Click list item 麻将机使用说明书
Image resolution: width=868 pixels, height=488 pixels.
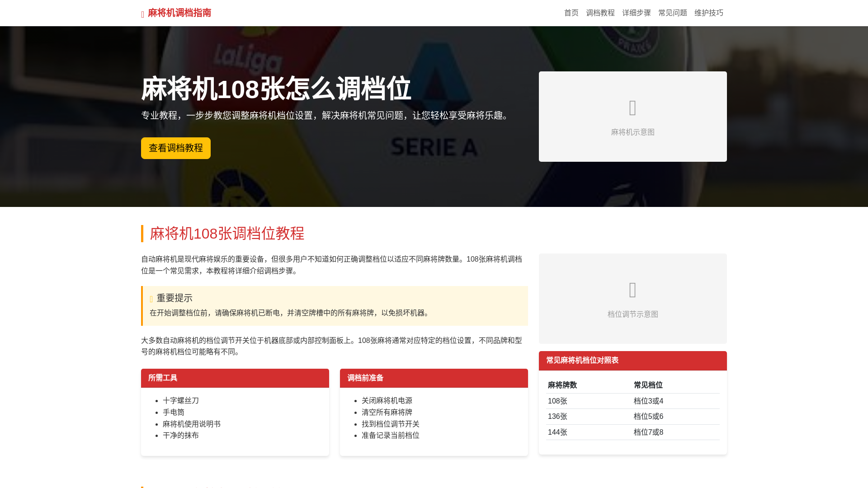192,424
